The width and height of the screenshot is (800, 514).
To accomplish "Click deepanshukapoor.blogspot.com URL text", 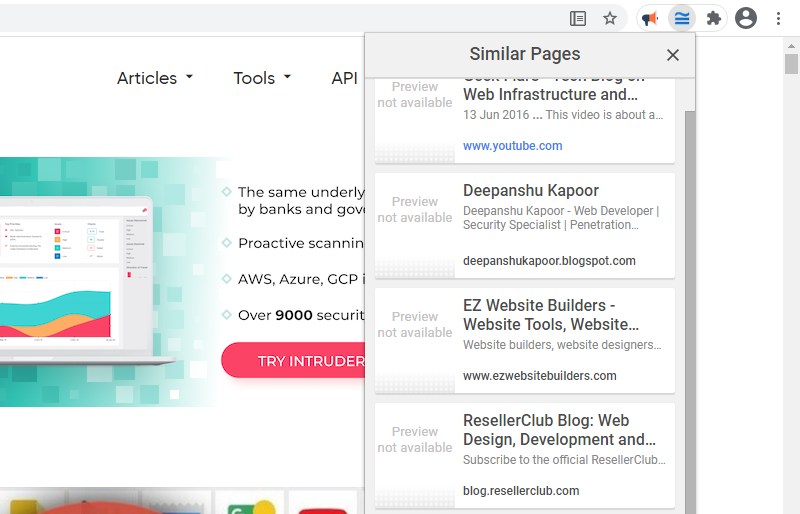I will (x=549, y=261).
